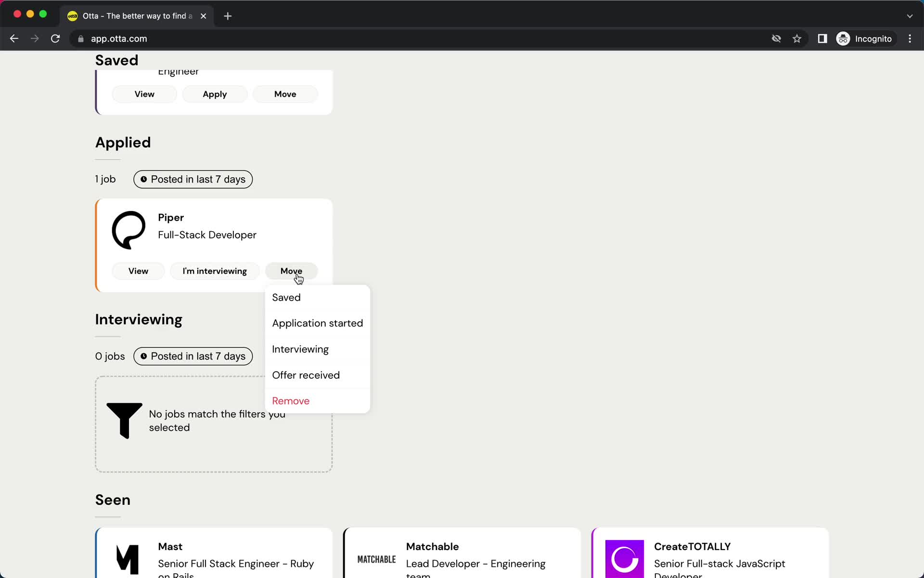
Task: Click Remove in the Move menu
Action: (x=317, y=401)
